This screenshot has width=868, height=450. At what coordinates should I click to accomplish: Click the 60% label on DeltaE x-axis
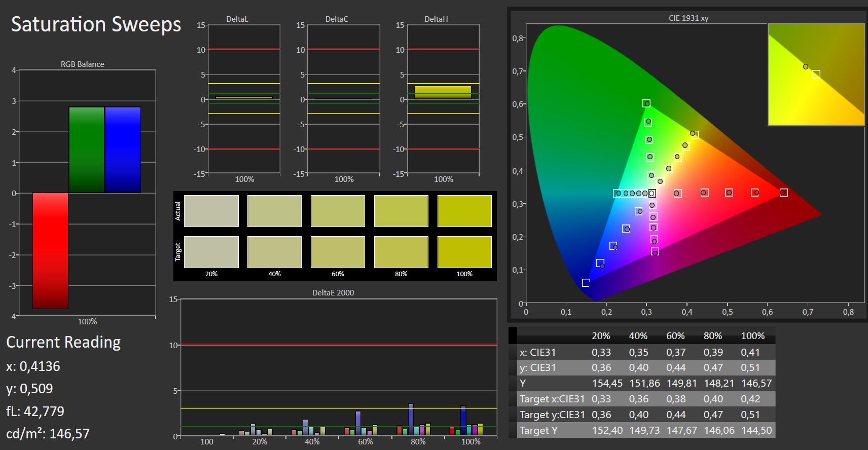point(366,441)
